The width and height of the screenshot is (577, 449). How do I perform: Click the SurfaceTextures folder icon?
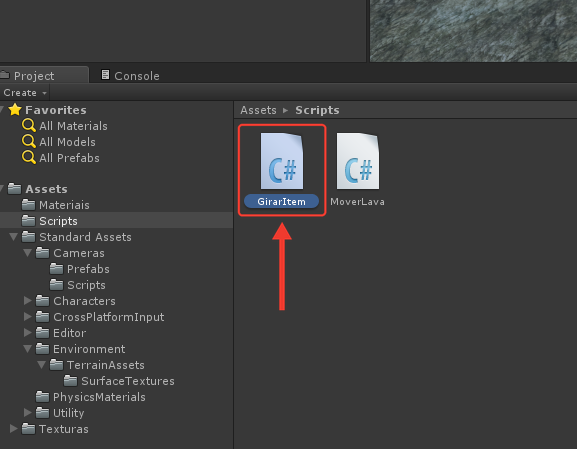click(x=70, y=381)
